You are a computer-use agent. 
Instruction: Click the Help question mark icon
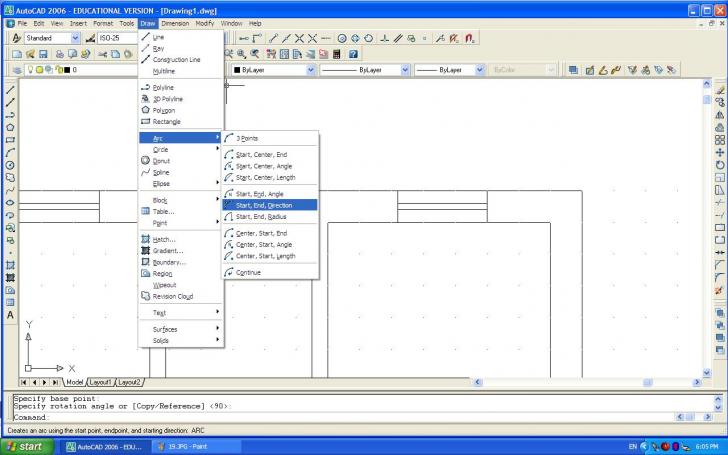tap(353, 54)
